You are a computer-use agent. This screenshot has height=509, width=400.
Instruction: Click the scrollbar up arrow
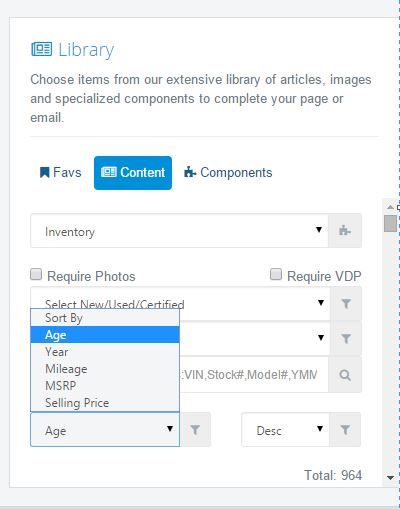pos(390,207)
